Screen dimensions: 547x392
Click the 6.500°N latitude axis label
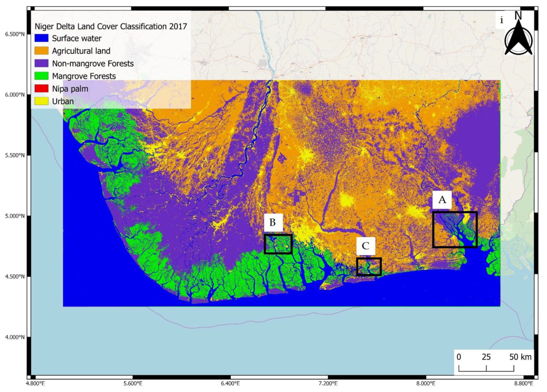click(15, 34)
